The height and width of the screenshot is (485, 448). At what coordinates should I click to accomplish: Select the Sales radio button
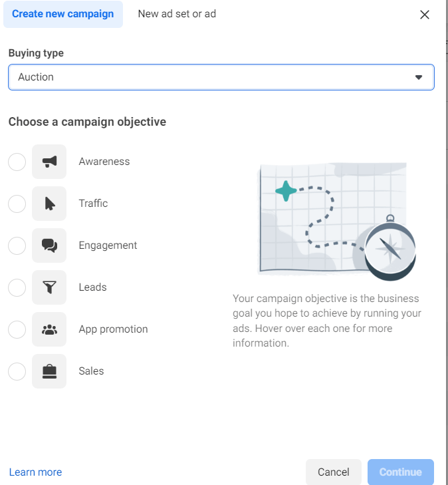(17, 371)
